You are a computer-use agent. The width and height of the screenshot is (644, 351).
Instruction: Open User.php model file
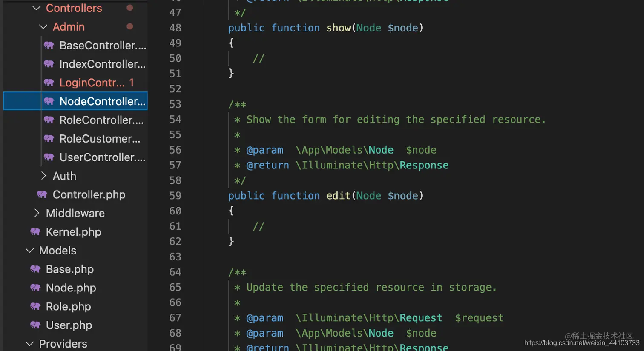point(69,325)
